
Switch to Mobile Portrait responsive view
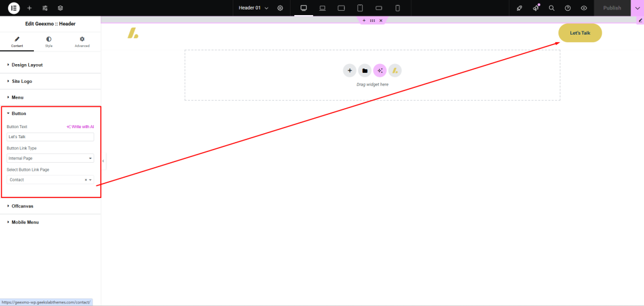coord(397,8)
